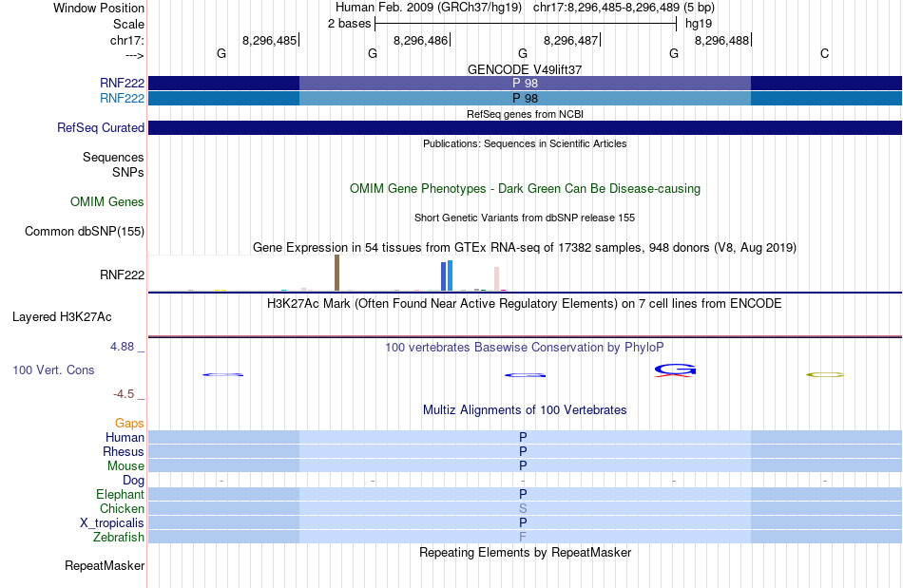
Task: Click the Scale label
Action: pos(129,24)
